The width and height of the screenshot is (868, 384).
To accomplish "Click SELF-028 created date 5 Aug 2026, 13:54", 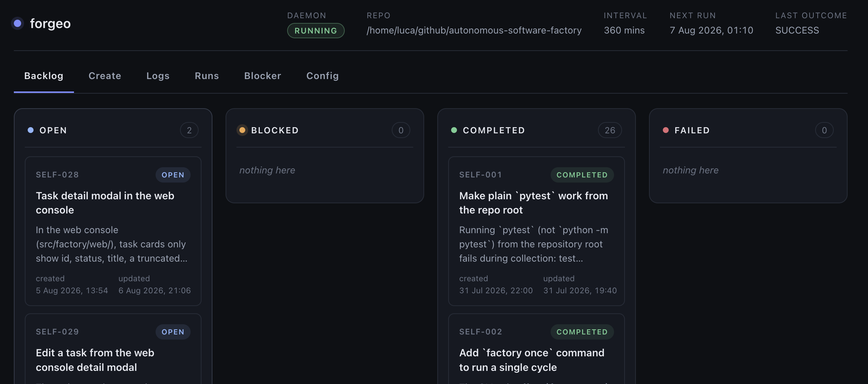I will tap(72, 290).
